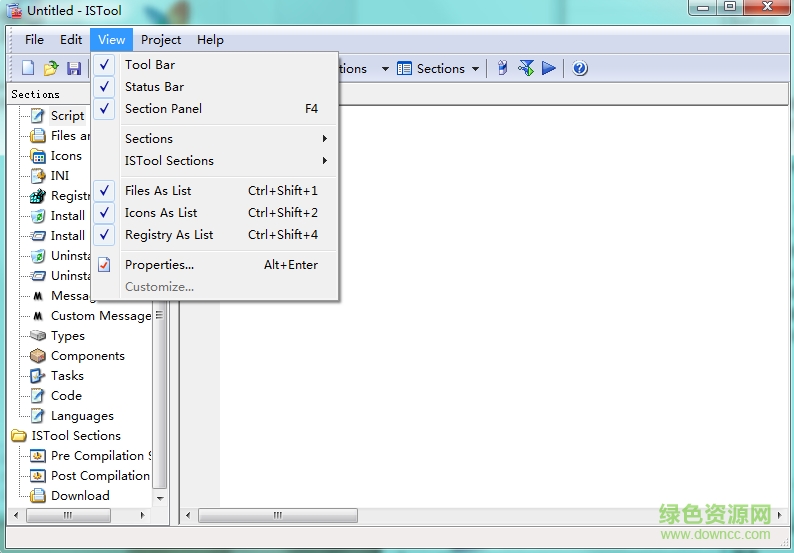Image resolution: width=794 pixels, height=553 pixels.
Task: Click the Custom Messages M icon
Action: tap(38, 316)
